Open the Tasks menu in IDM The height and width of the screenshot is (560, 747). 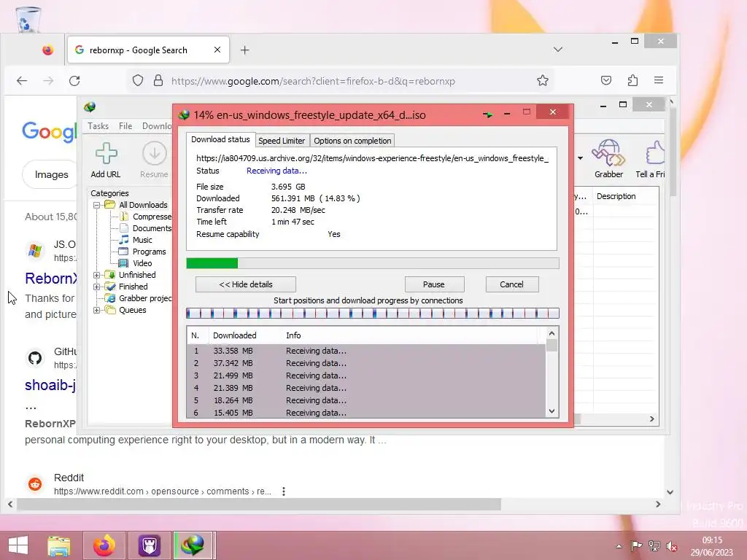[98, 125]
